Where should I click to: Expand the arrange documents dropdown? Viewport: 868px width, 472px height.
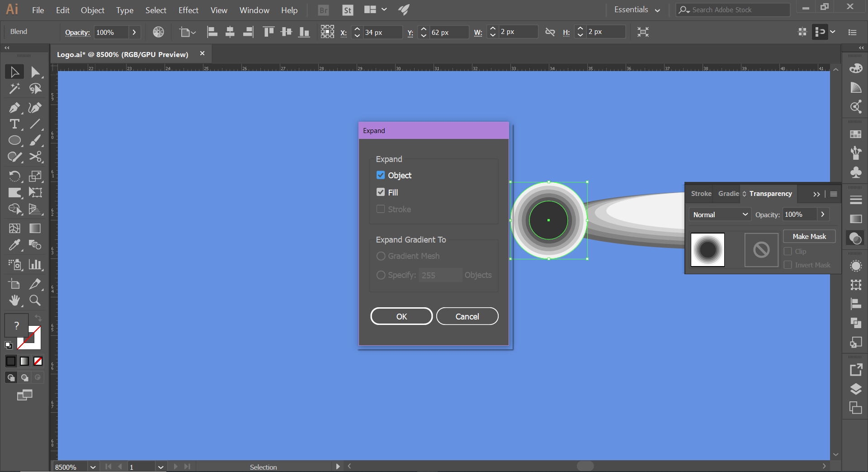[x=384, y=10]
